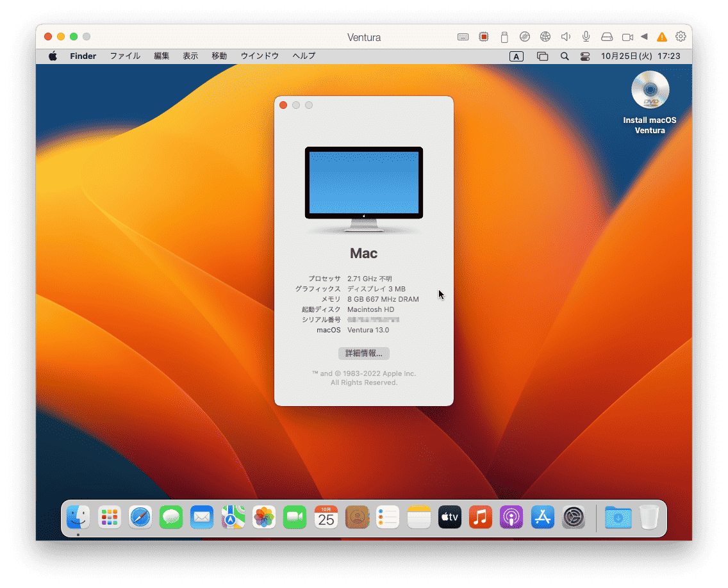The image size is (728, 588).
Task: Open Launchpad from the Dock
Action: pos(109,517)
